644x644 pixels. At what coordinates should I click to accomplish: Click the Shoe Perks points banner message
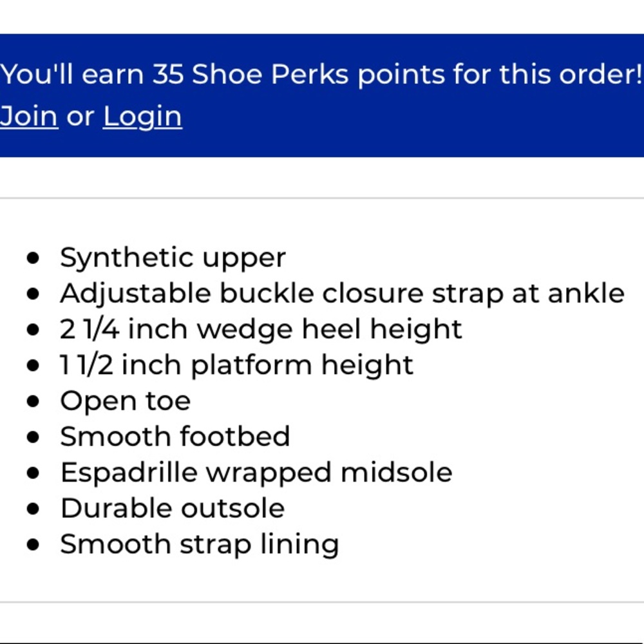coord(321,74)
